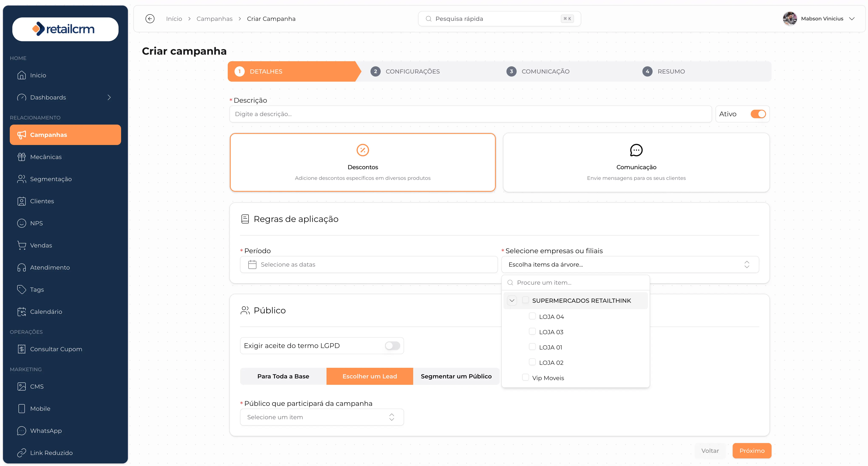Open Vendas cart icon in sidebar
868x466 pixels.
[22, 246]
